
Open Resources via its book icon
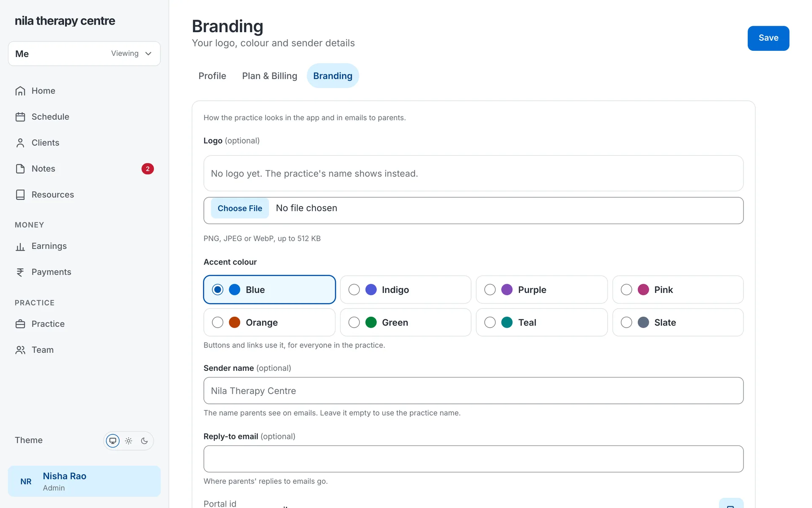coord(20,195)
